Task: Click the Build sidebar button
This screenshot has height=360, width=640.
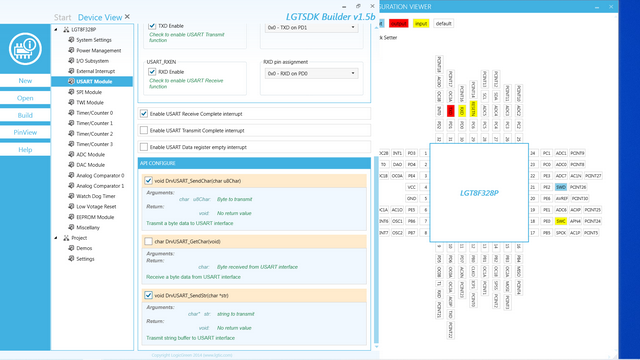Action: (25, 115)
